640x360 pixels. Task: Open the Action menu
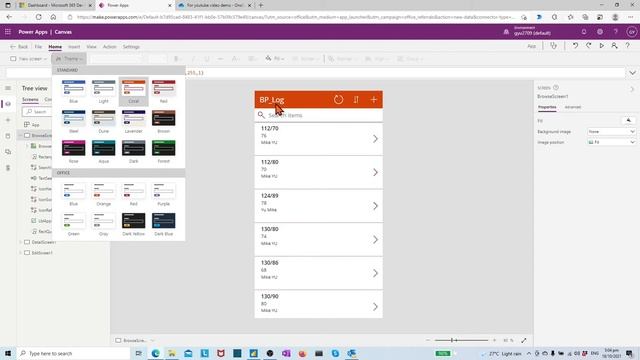coord(109,47)
